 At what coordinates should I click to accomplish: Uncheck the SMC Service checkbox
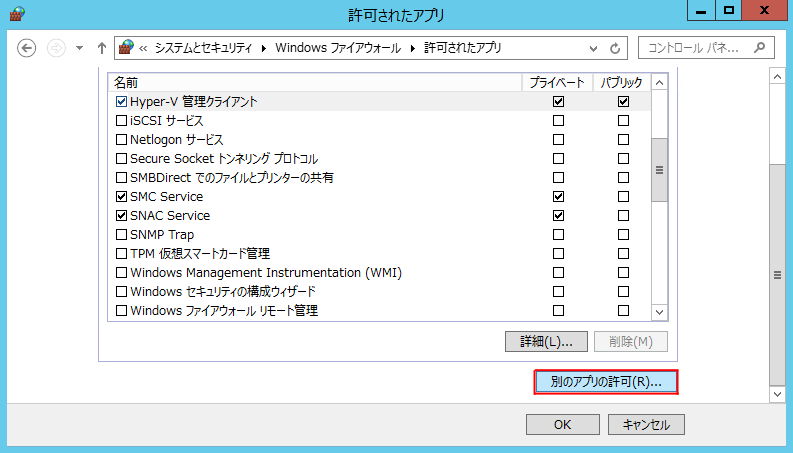coord(121,197)
